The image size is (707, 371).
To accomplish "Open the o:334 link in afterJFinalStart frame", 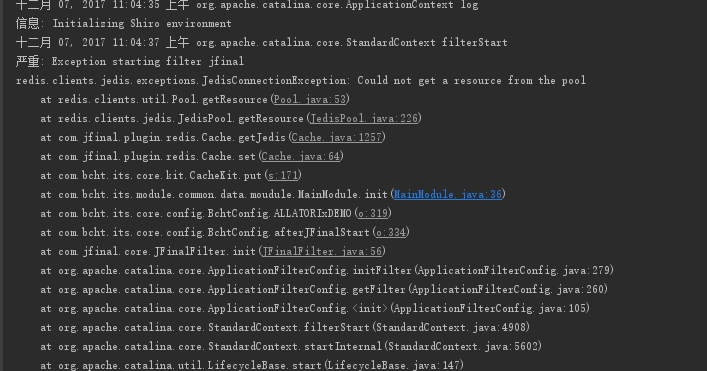I will pyautogui.click(x=390, y=232).
